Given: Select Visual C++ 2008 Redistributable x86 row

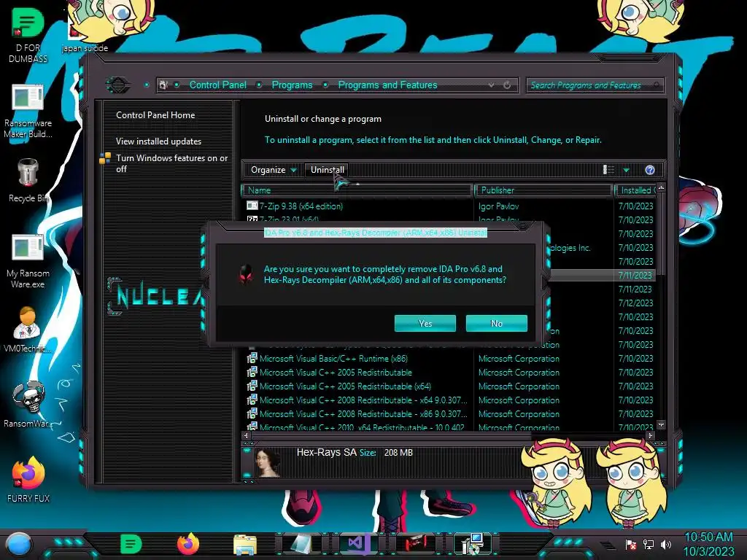Looking at the screenshot, I should tap(363, 414).
